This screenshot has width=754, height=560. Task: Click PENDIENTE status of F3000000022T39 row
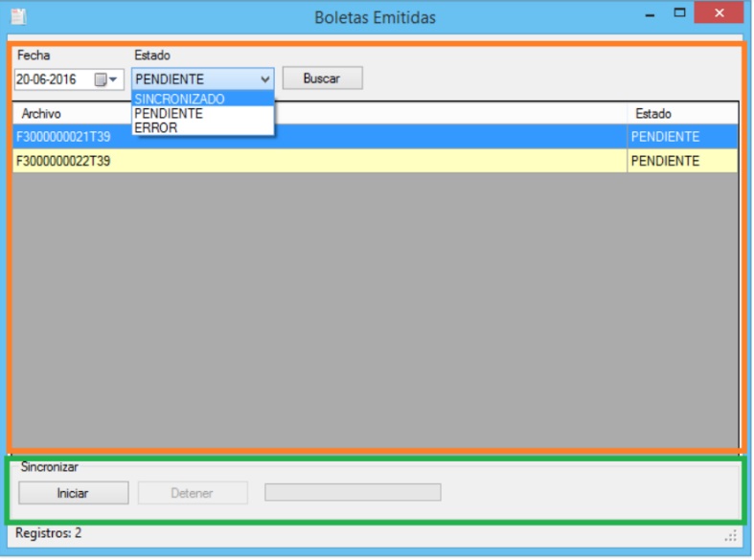coord(682,161)
